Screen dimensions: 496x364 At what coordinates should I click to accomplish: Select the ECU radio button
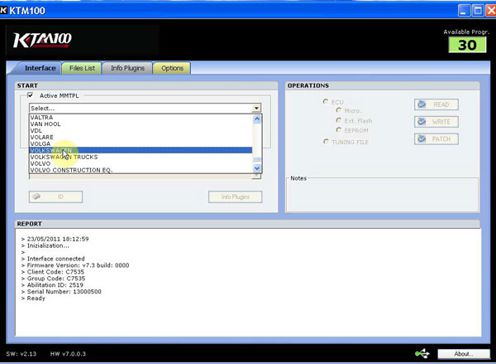pos(326,101)
